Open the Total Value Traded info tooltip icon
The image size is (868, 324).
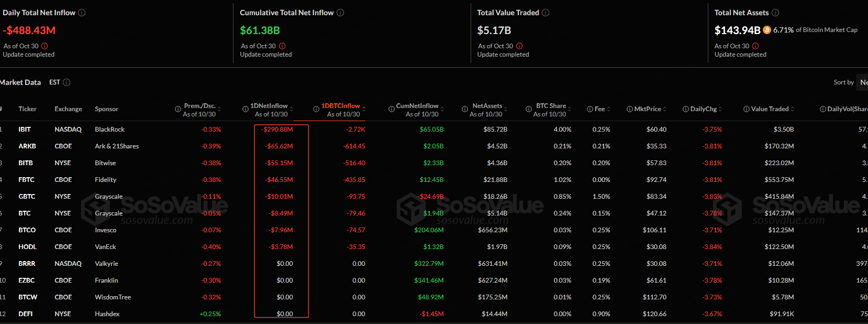click(x=546, y=13)
